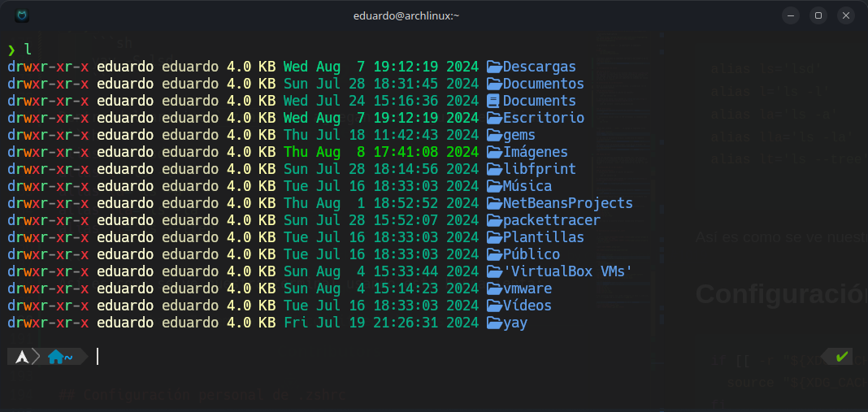This screenshot has height=412, width=868.
Task: Click the Plantillas folder entry
Action: click(543, 237)
